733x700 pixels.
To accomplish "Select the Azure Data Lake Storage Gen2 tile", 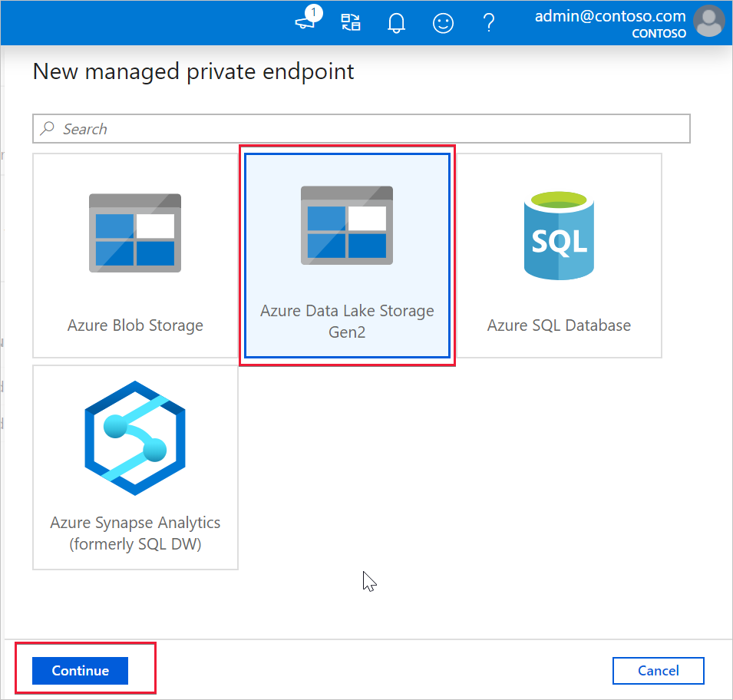I will 348,256.
